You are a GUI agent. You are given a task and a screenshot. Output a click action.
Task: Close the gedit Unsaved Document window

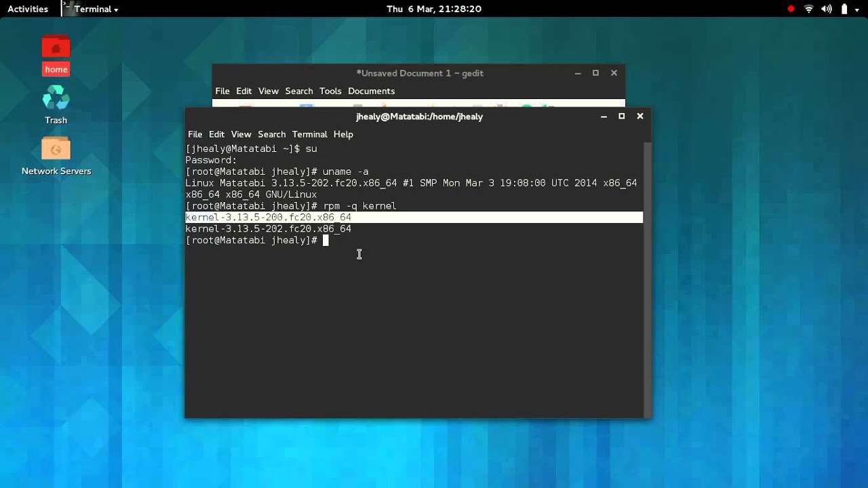[x=614, y=73]
